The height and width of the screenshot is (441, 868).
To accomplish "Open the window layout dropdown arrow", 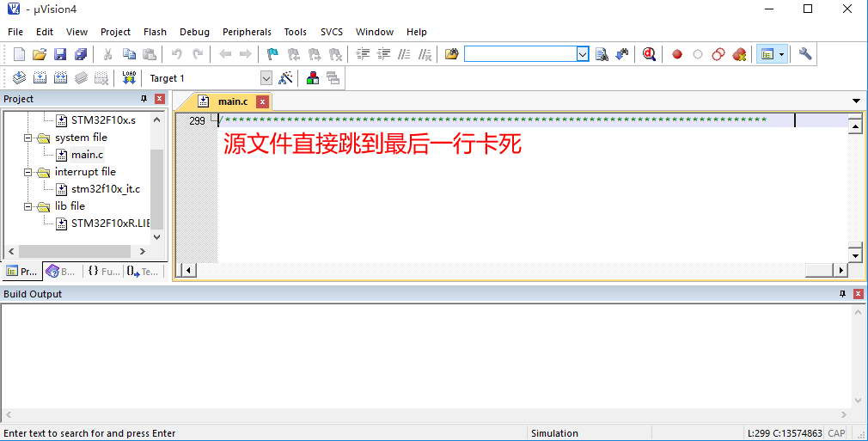I will tap(782, 54).
